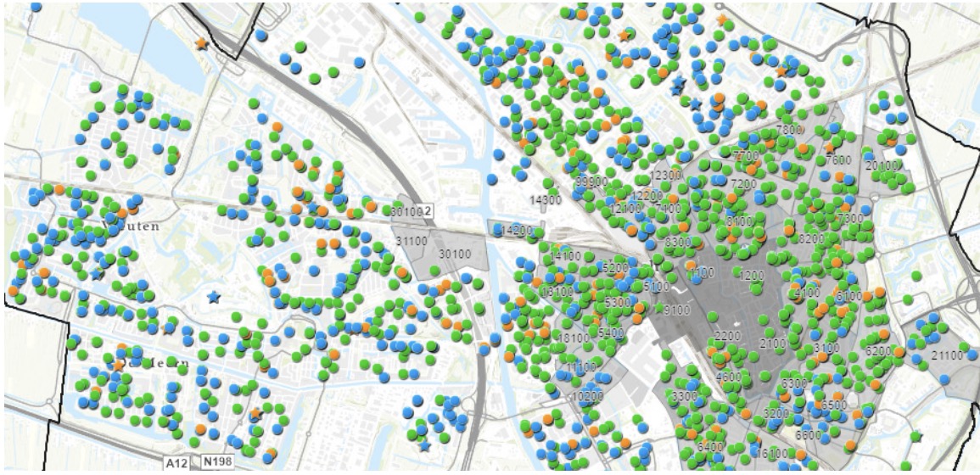Select district label 10200
Screen dimensions: 980x475
click(x=587, y=396)
